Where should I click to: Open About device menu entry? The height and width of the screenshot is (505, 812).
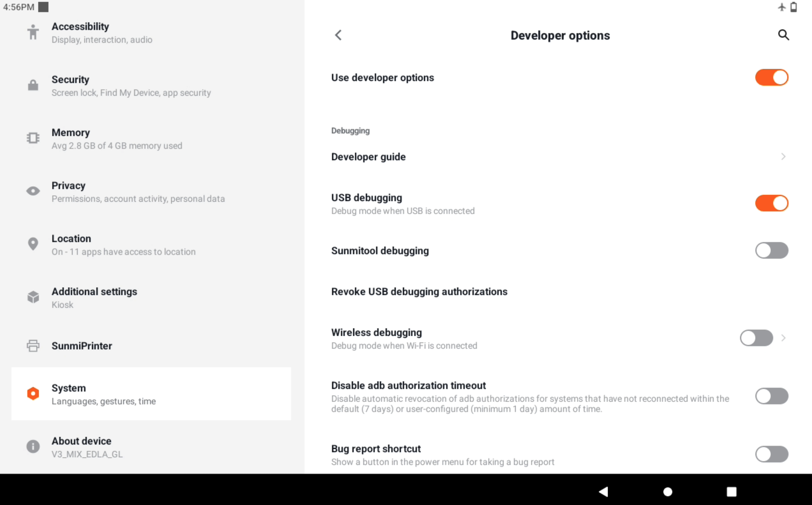pyautogui.click(x=150, y=447)
